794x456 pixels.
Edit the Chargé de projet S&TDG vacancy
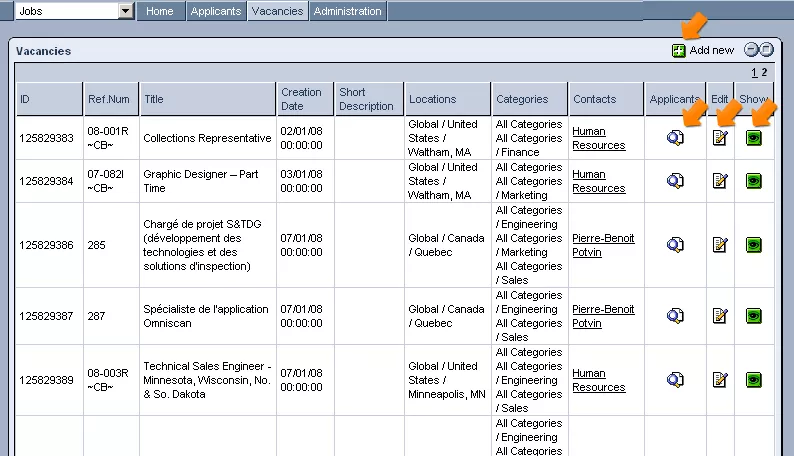click(x=720, y=245)
